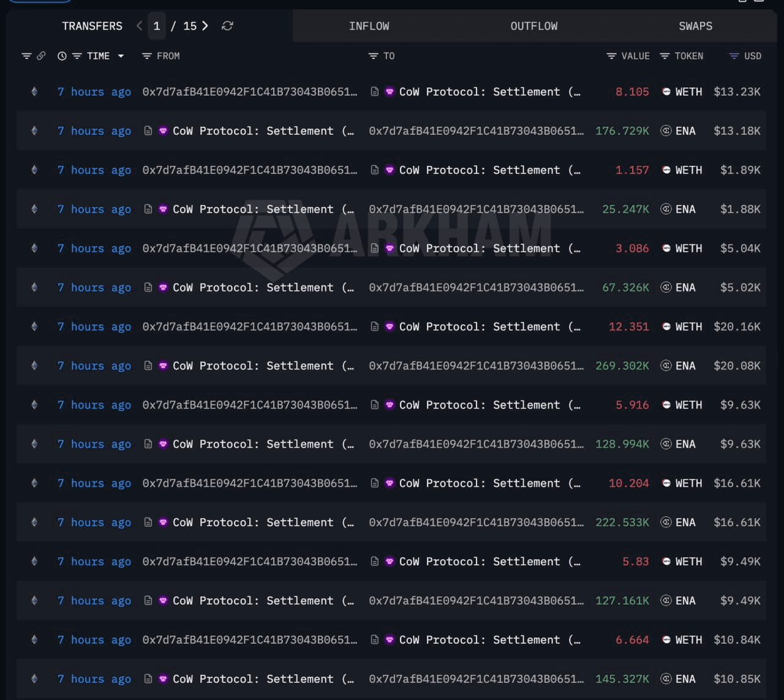This screenshot has height=700, width=784.
Task: Click USD amount $10.84K
Action: 737,640
